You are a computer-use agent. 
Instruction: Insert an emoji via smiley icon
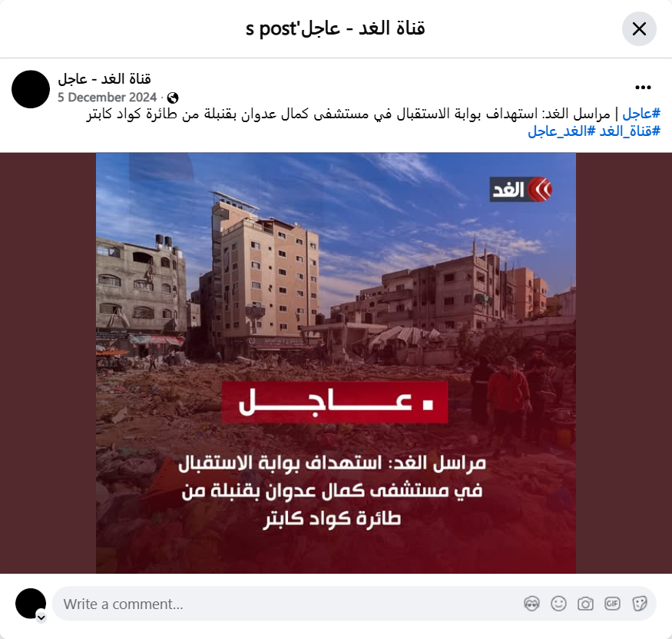point(558,604)
